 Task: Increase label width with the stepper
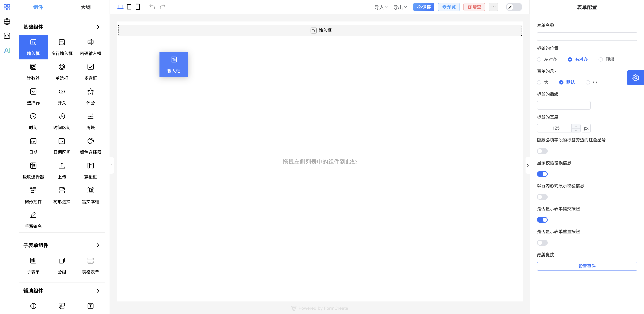(x=576, y=126)
